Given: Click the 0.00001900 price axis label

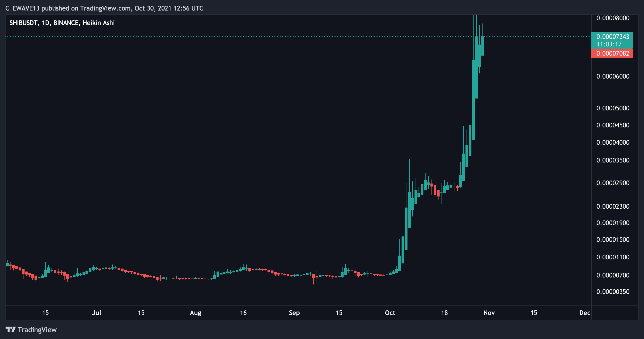Looking at the screenshot, I should coord(613,223).
